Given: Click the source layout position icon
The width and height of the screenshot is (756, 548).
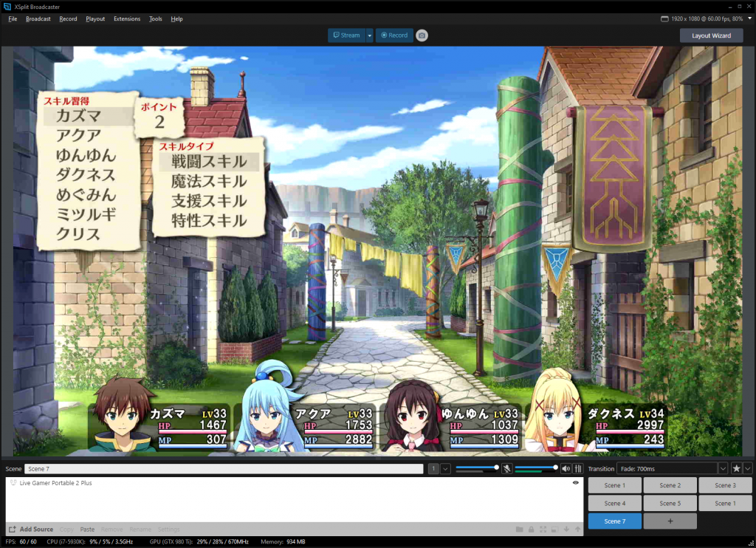Looking at the screenshot, I should (554, 530).
